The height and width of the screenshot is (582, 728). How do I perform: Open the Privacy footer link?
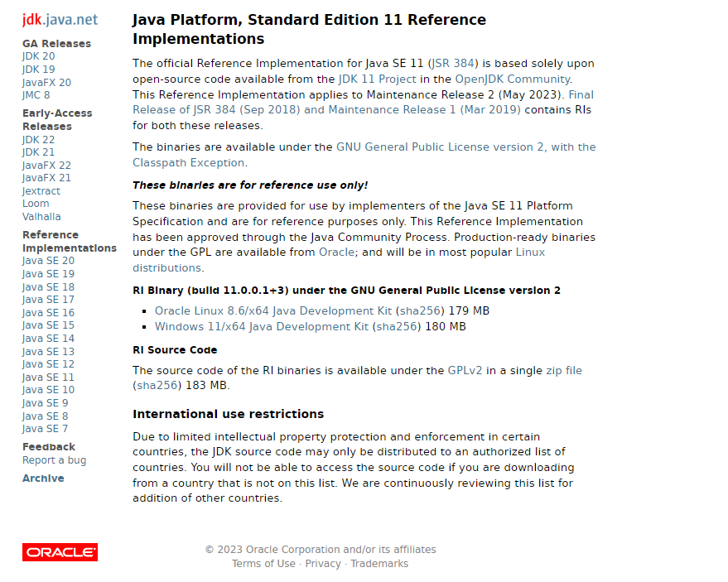[323, 564]
